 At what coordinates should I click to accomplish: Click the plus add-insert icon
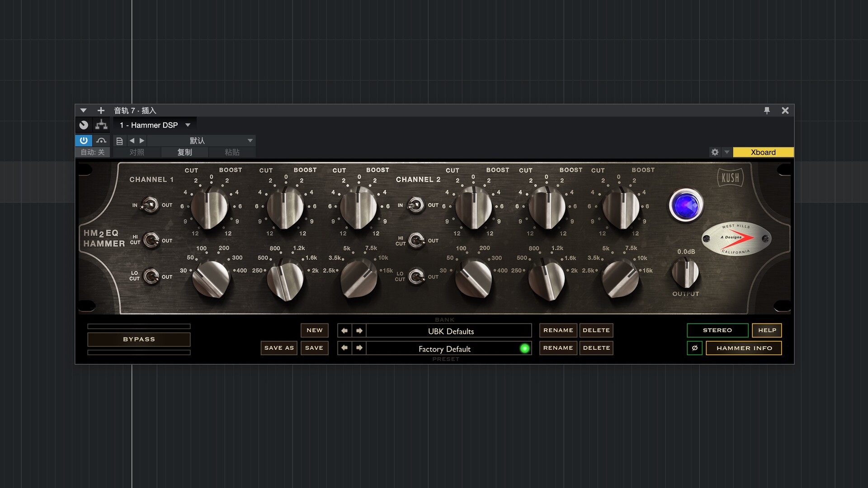pyautogui.click(x=101, y=110)
